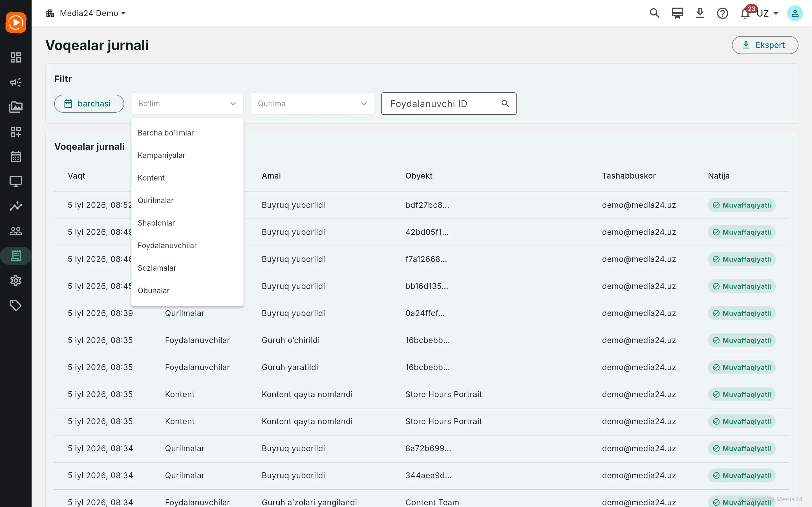Image resolution: width=812 pixels, height=507 pixels.
Task: Open the tags label sidebar icon
Action: pyautogui.click(x=16, y=305)
